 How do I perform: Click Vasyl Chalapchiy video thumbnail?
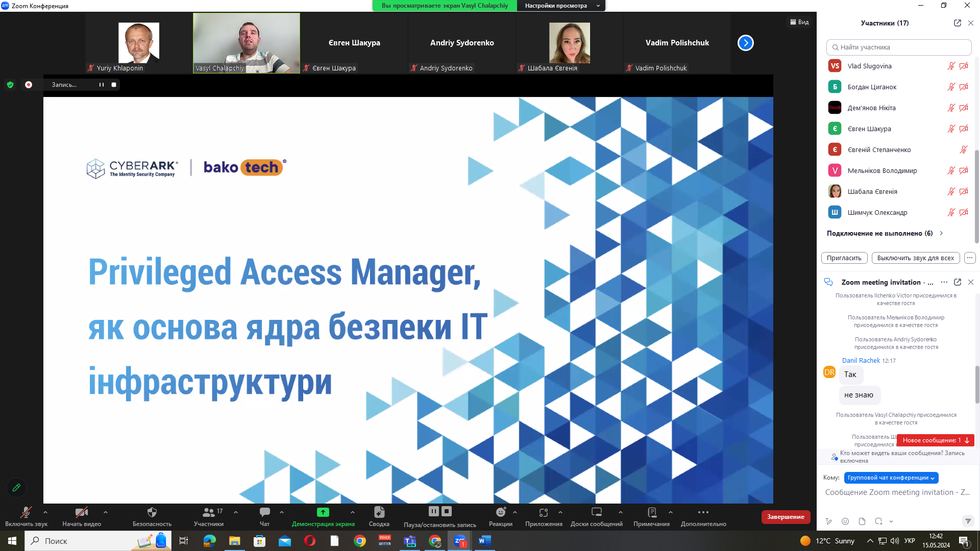coord(247,43)
